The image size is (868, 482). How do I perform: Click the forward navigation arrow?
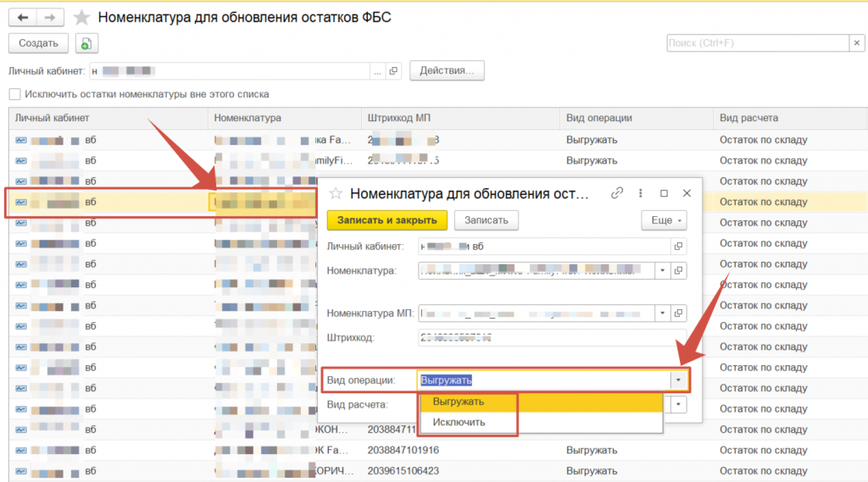pyautogui.click(x=50, y=17)
